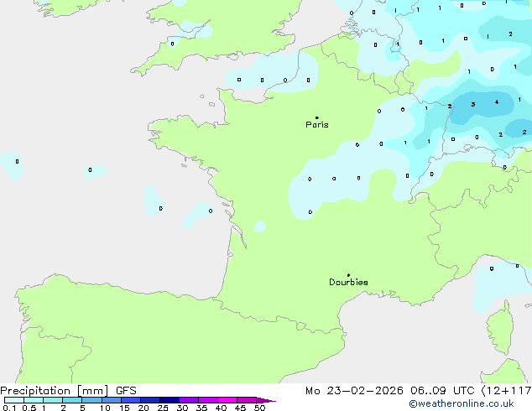Select the 45–50 mm legend swatch
The image size is (532, 411).
247,400
